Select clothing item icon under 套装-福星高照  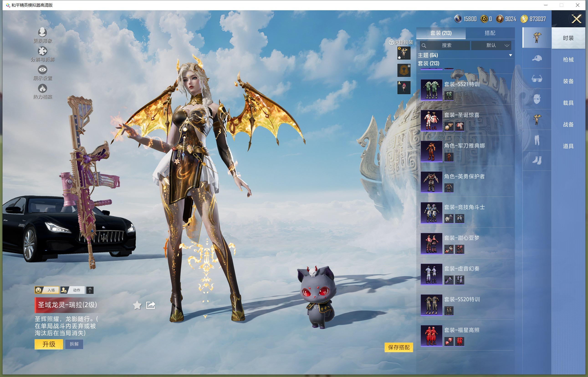(459, 341)
